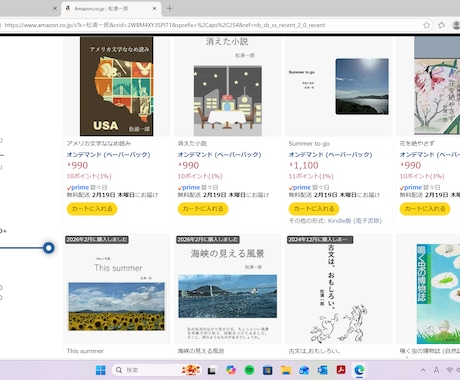Open the 鳴く虫の博物誌 book cover
Viewport: 460px width, 380px height.
coord(438,293)
